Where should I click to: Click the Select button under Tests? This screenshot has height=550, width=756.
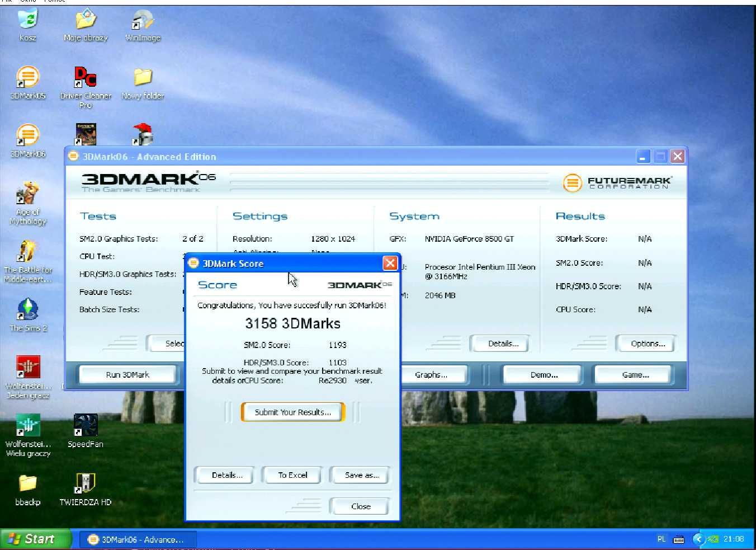166,344
